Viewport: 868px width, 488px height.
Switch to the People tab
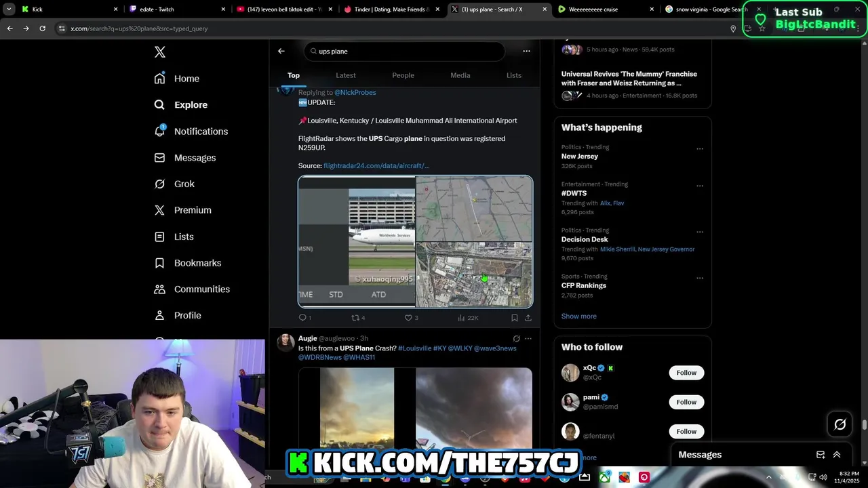point(403,75)
